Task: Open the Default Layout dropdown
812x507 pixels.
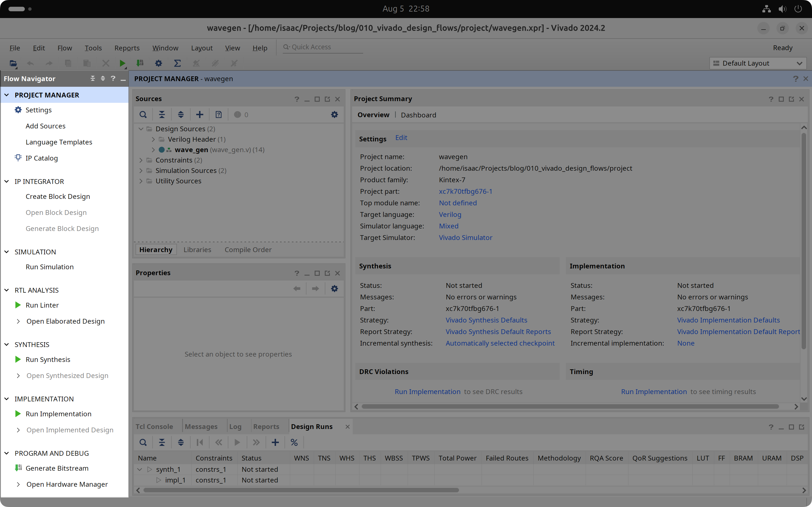Action: click(x=757, y=63)
